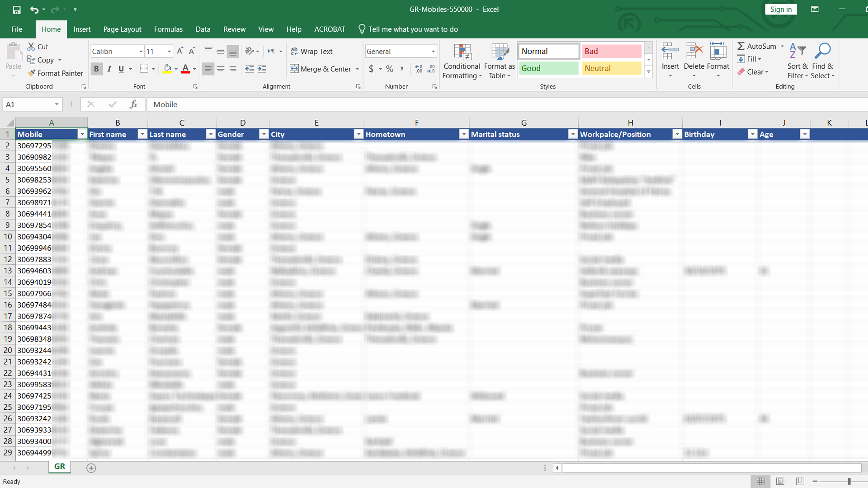
Task: Open Sort & Filter options
Action: click(797, 60)
